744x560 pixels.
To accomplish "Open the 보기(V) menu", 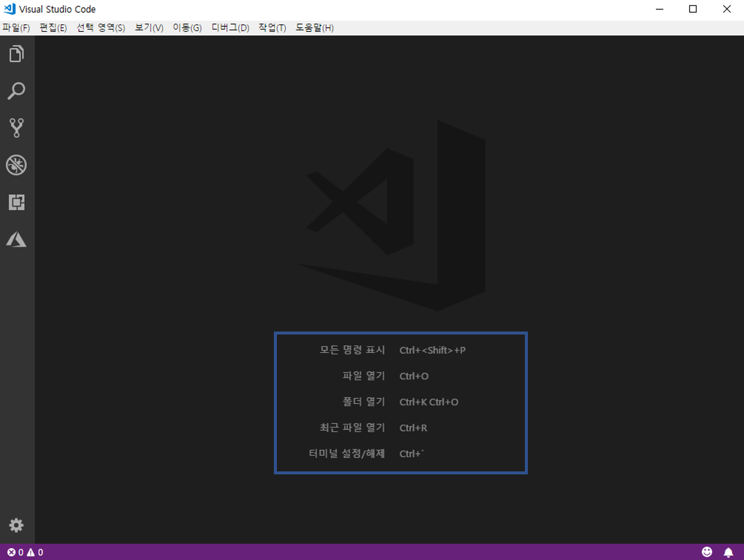I will [149, 28].
